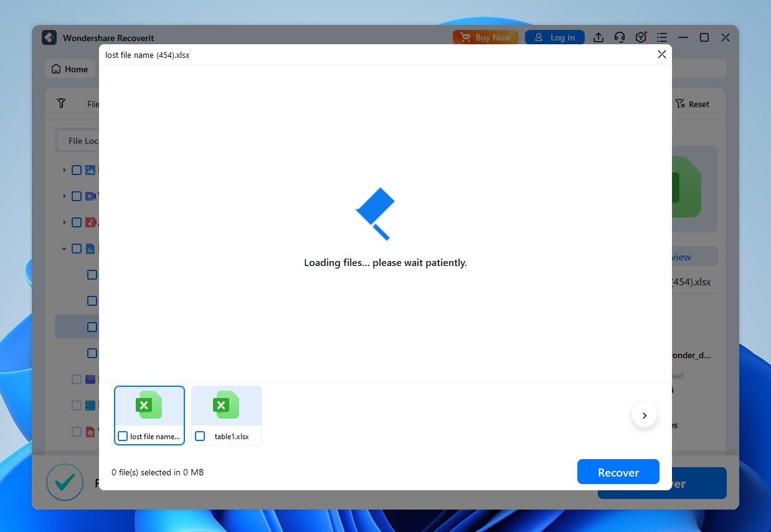
Task: Click the photo category picture icon
Action: 90,170
